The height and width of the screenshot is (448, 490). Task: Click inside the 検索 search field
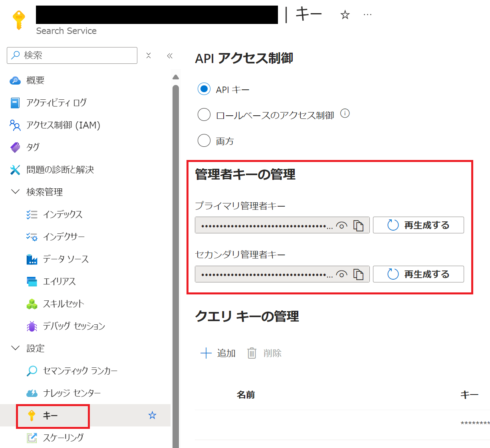tap(72, 55)
